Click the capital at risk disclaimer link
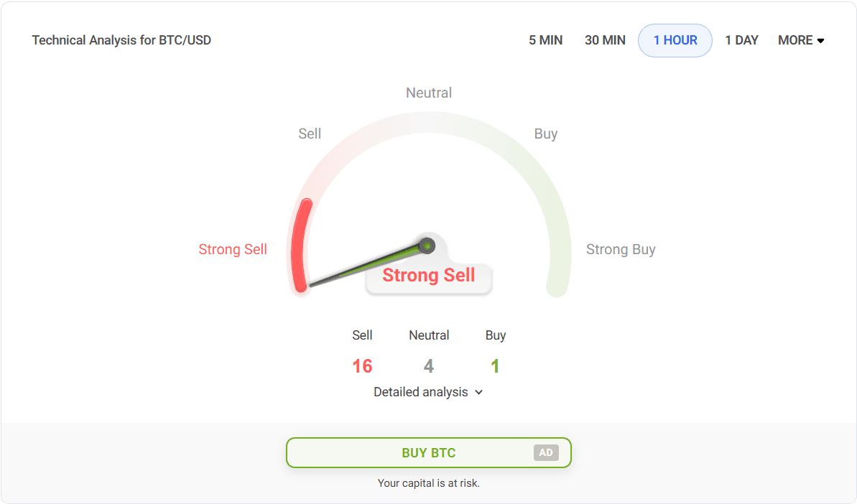The image size is (857, 504). point(428,482)
